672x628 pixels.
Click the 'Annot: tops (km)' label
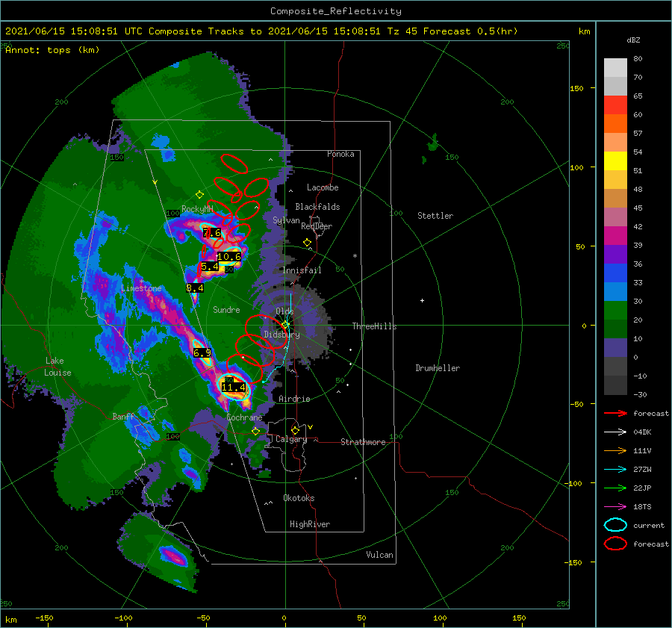click(52, 50)
